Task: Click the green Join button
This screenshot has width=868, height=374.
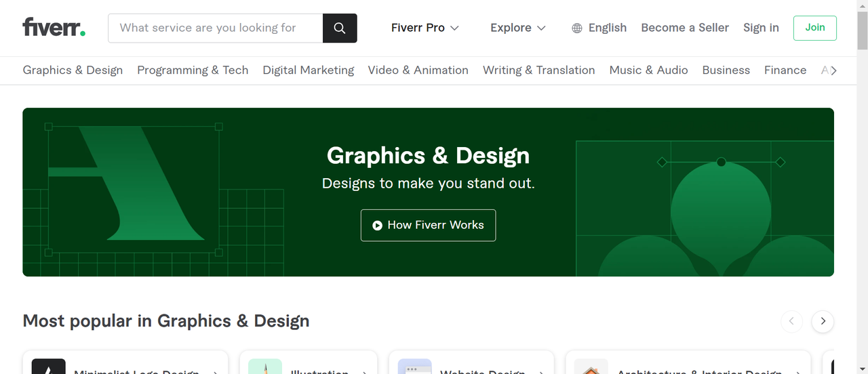Action: pos(815,28)
